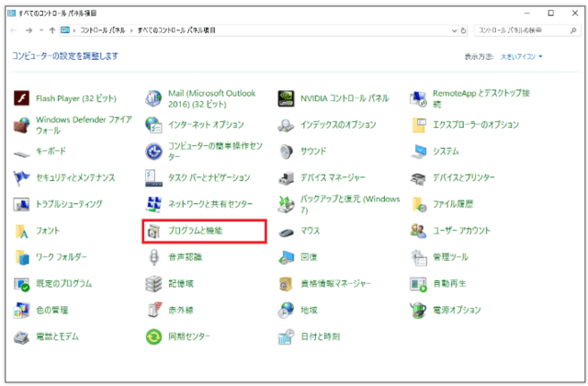Click すべてのコントロール パネル項目 in address path
Image resolution: width=588 pixels, height=386 pixels.
tap(176, 30)
